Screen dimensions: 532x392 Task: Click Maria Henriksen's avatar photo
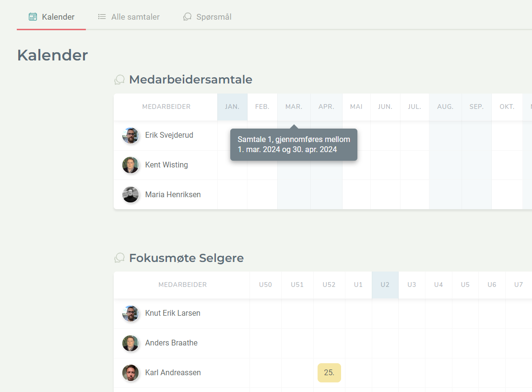pyautogui.click(x=130, y=195)
